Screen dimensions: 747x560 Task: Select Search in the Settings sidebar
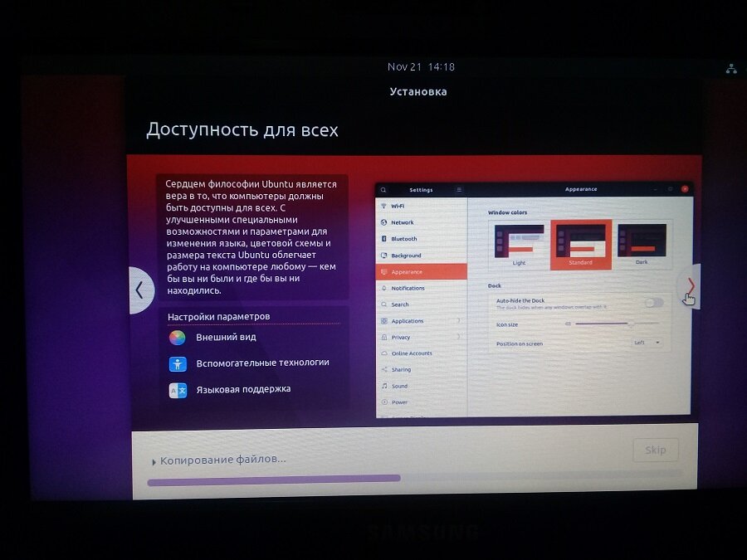[x=421, y=304]
